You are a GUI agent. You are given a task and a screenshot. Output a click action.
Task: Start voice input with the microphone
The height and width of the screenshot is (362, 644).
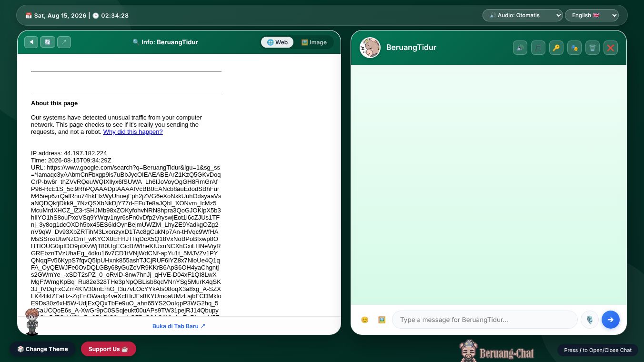tap(590, 320)
